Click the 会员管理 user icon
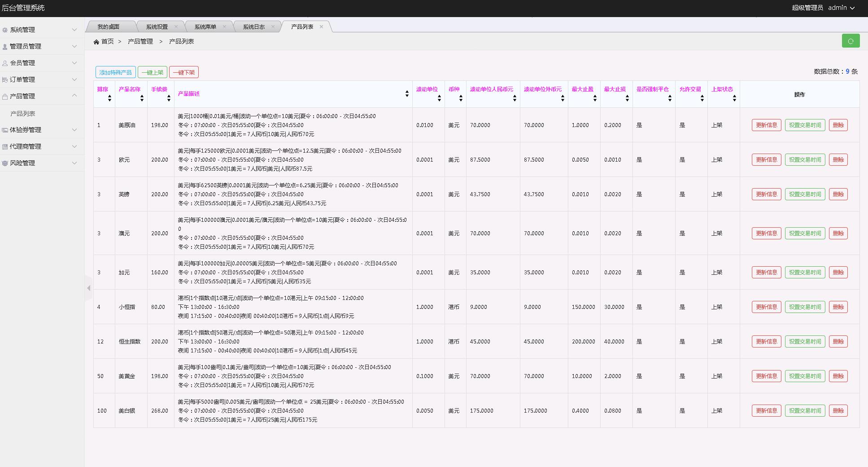Image resolution: width=868 pixels, height=467 pixels. (x=5, y=63)
